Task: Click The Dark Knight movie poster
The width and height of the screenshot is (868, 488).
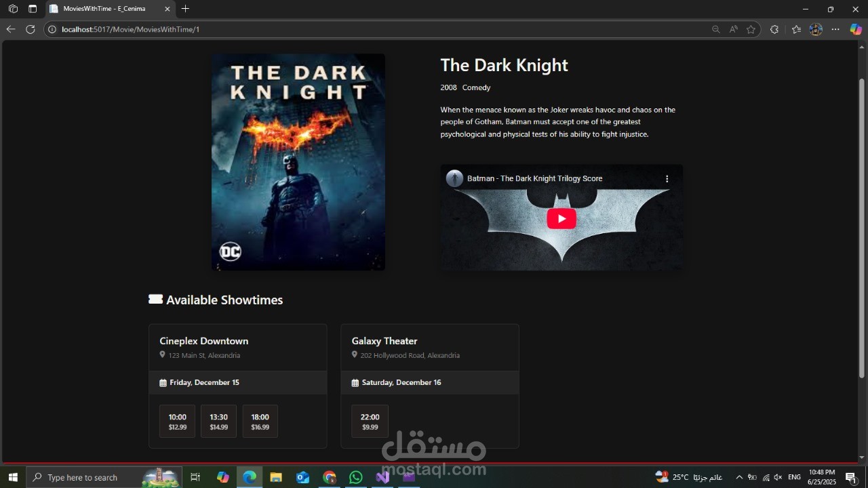Action: click(x=298, y=162)
